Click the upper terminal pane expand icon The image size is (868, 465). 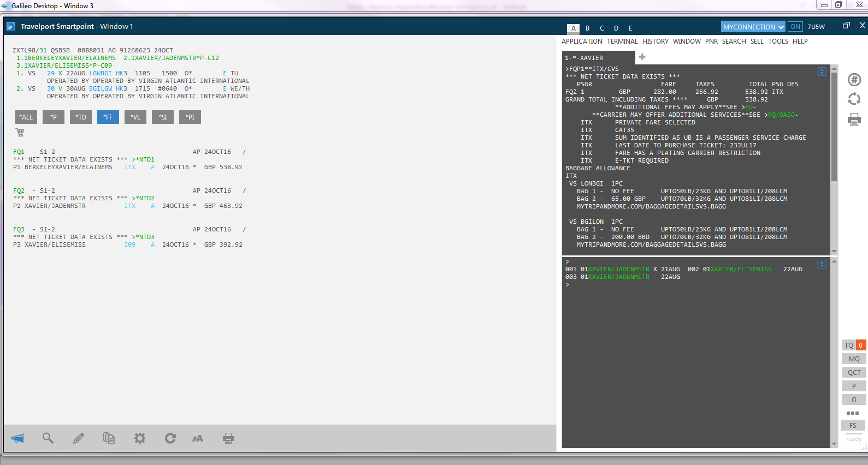point(822,71)
